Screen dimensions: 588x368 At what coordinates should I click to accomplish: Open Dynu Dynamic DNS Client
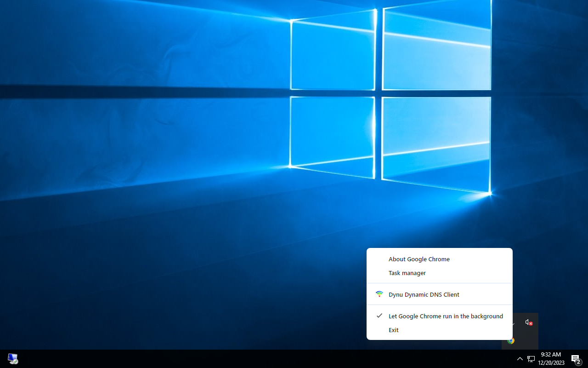[x=424, y=294]
